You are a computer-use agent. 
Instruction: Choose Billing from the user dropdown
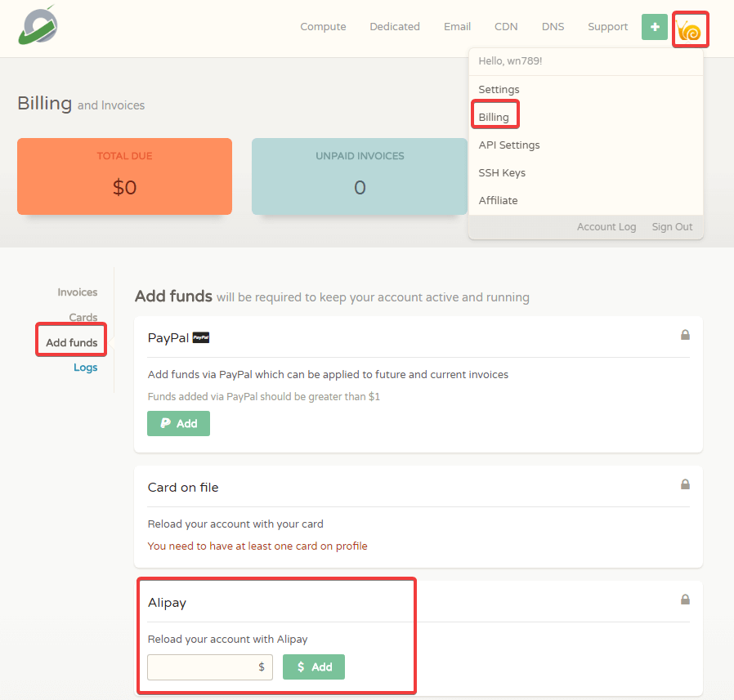coord(494,118)
